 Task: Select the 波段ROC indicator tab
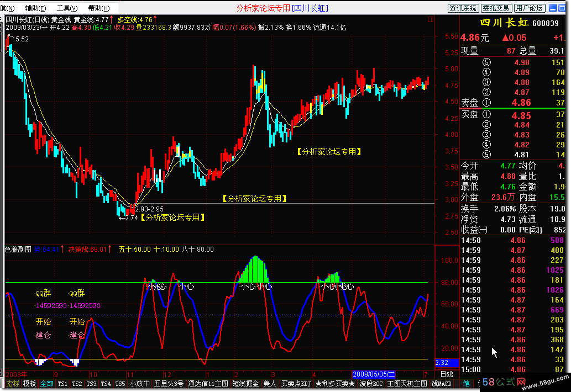click(371, 384)
